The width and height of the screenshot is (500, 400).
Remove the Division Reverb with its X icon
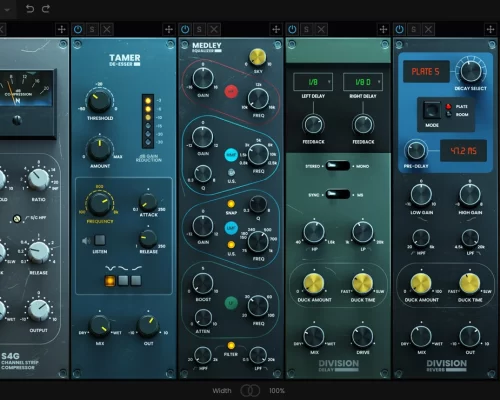coord(428,29)
